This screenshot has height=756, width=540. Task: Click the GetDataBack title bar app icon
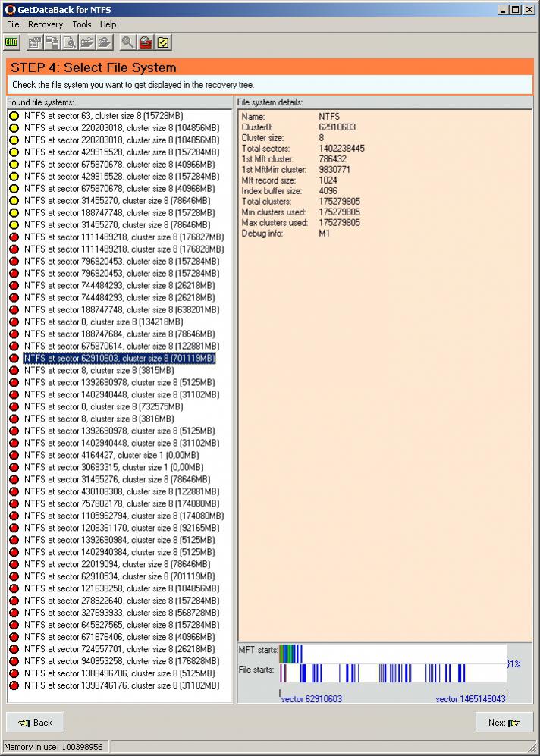pos(10,9)
